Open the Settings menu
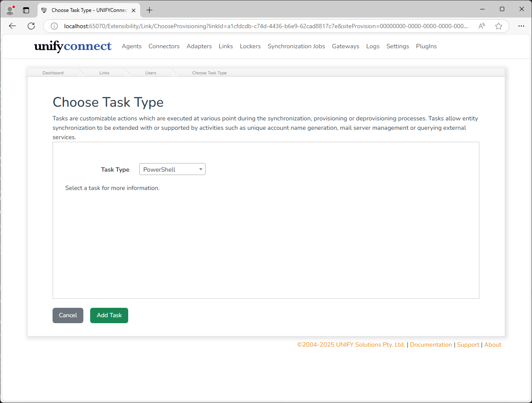 (x=397, y=46)
